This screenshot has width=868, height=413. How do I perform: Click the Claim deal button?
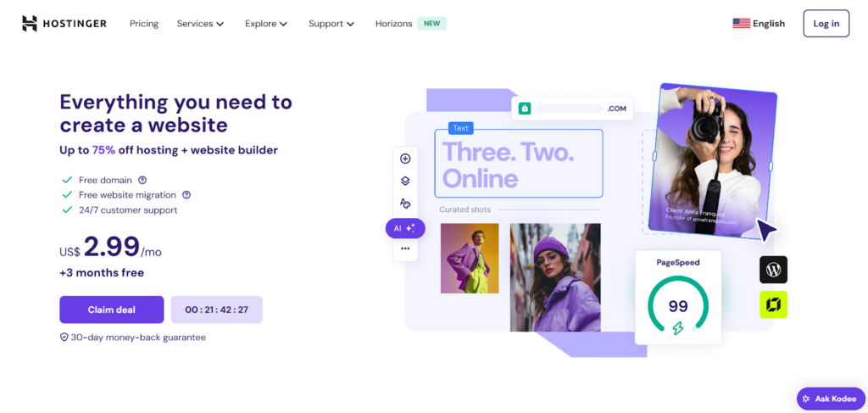point(112,310)
